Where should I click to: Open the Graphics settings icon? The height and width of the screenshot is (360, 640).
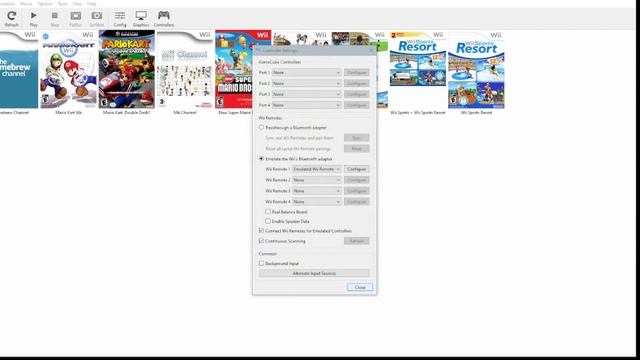tap(141, 18)
